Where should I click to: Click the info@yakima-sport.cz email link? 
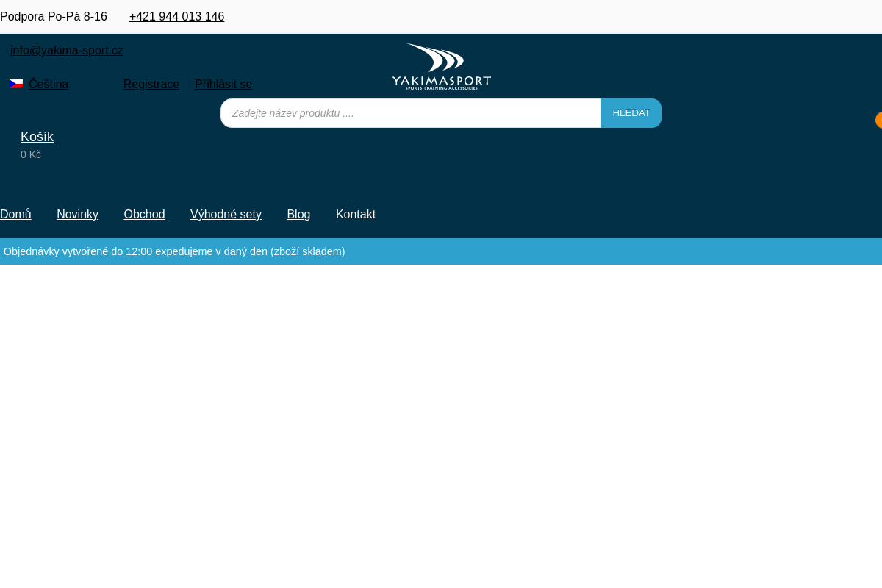pyautogui.click(x=67, y=51)
